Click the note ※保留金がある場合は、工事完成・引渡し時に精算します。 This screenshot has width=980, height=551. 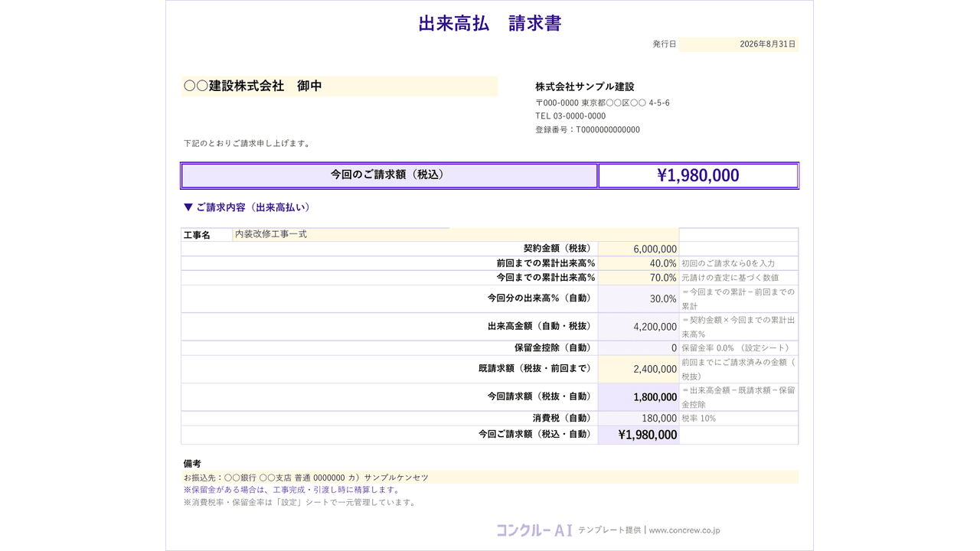292,490
